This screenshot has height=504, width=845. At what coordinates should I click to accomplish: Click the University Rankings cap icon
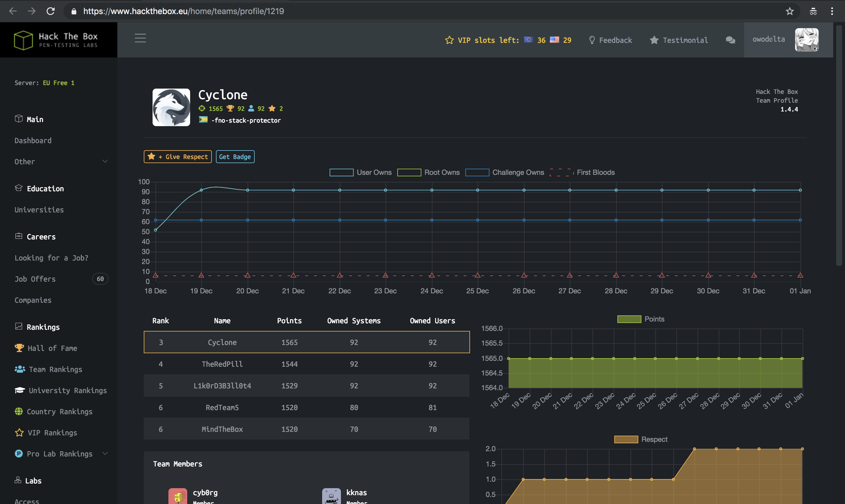[20, 390]
